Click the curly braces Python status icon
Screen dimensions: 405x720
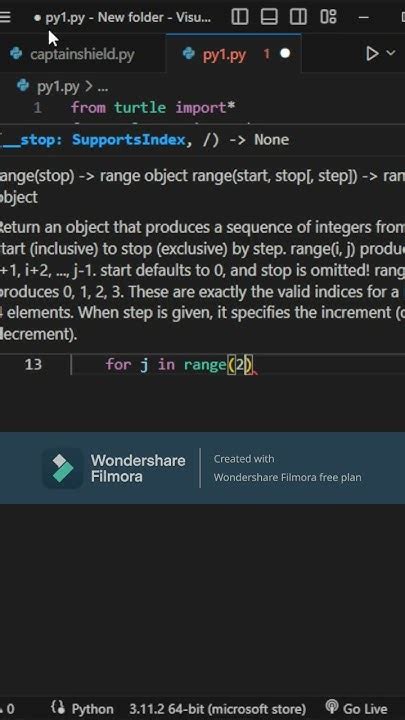58,708
